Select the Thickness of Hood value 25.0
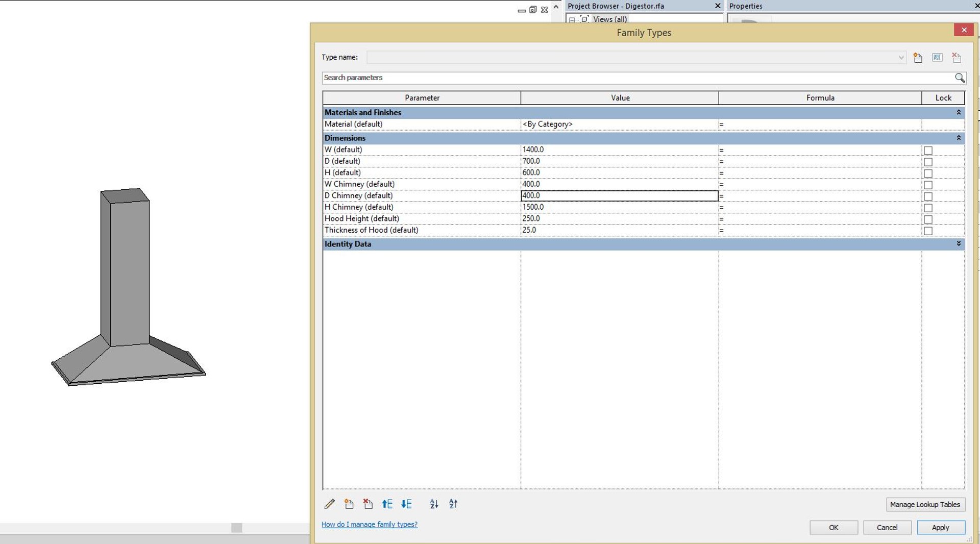The width and height of the screenshot is (980, 544). [619, 230]
